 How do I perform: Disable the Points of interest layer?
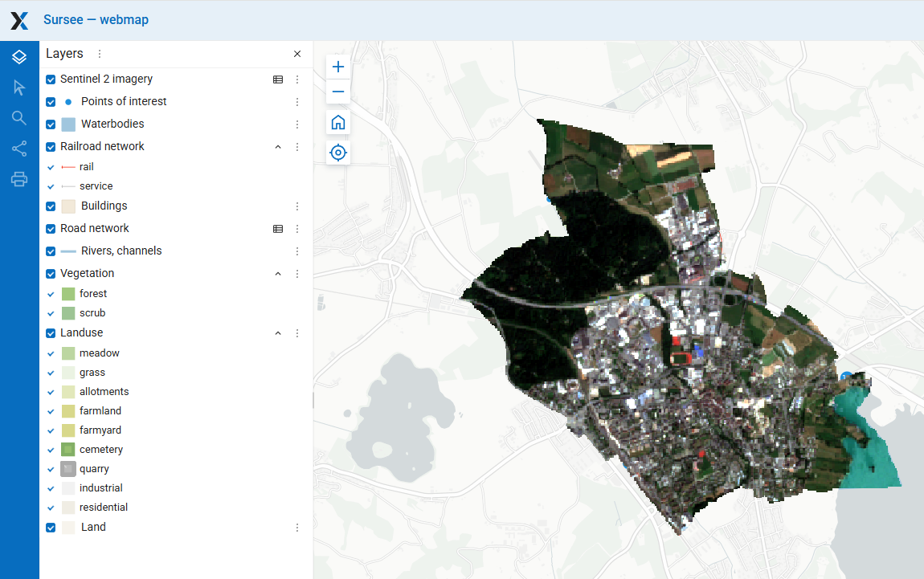click(51, 102)
